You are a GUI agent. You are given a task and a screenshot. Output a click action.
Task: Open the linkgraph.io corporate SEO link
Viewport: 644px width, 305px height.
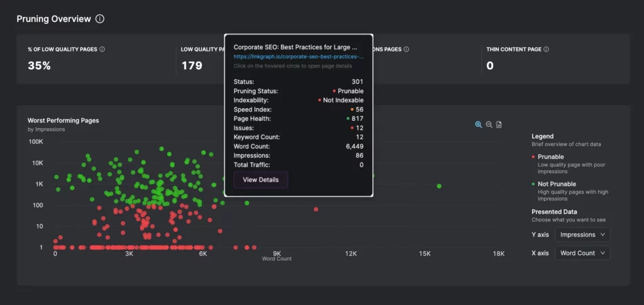pyautogui.click(x=298, y=56)
